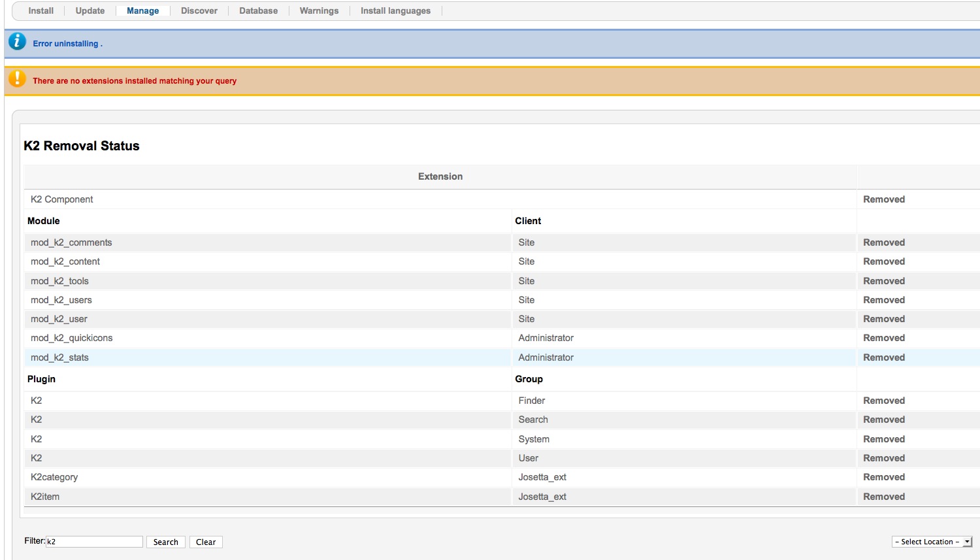Click Administrator client in mod_k2_quickicons row
The width and height of the screenshot is (980, 560).
546,338
